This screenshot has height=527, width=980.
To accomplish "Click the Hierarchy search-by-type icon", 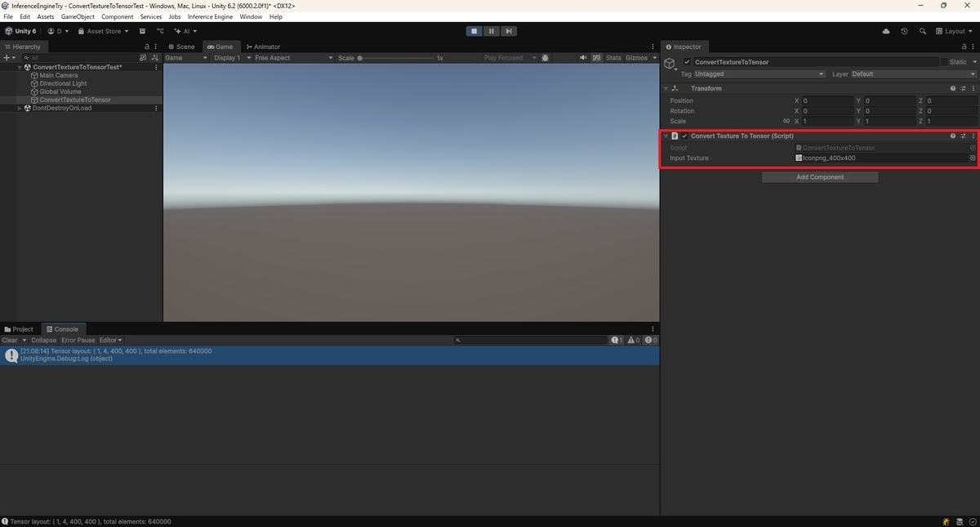I will [143, 58].
